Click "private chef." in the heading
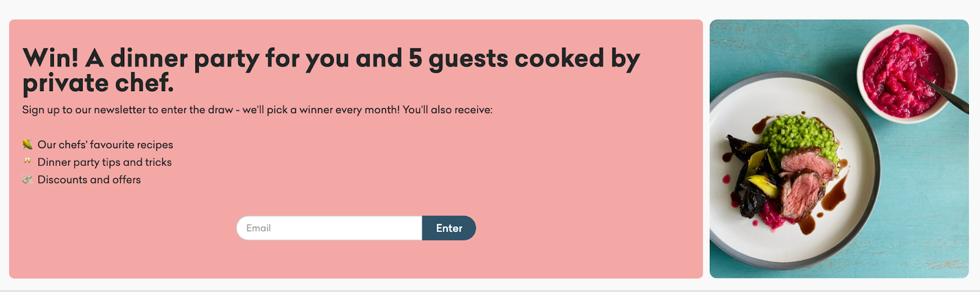This screenshot has height=292, width=980. coord(98,83)
